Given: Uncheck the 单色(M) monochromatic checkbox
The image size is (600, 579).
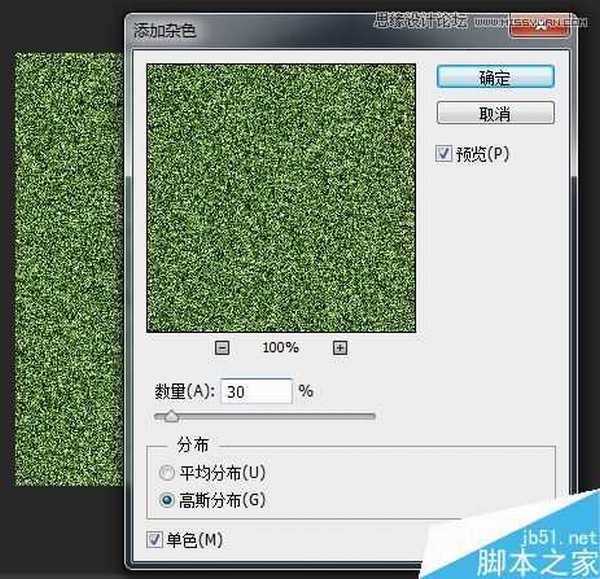Looking at the screenshot, I should tap(155, 540).
